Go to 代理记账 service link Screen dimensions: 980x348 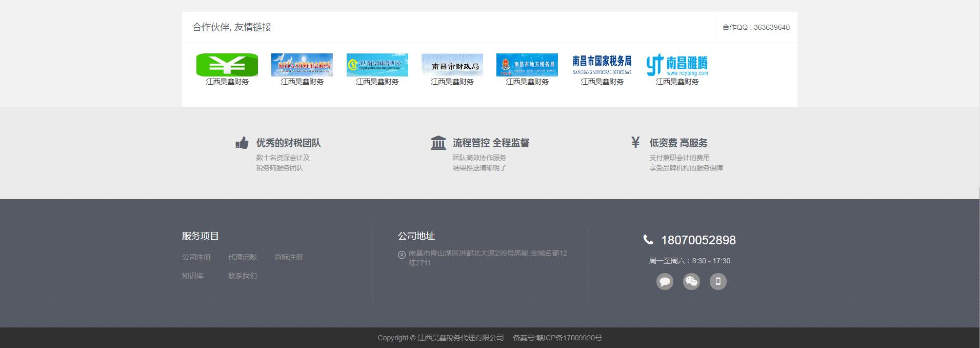pos(243,257)
